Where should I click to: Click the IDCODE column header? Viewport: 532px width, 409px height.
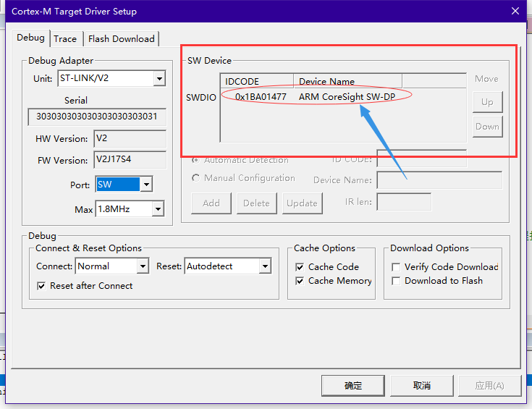(257, 81)
